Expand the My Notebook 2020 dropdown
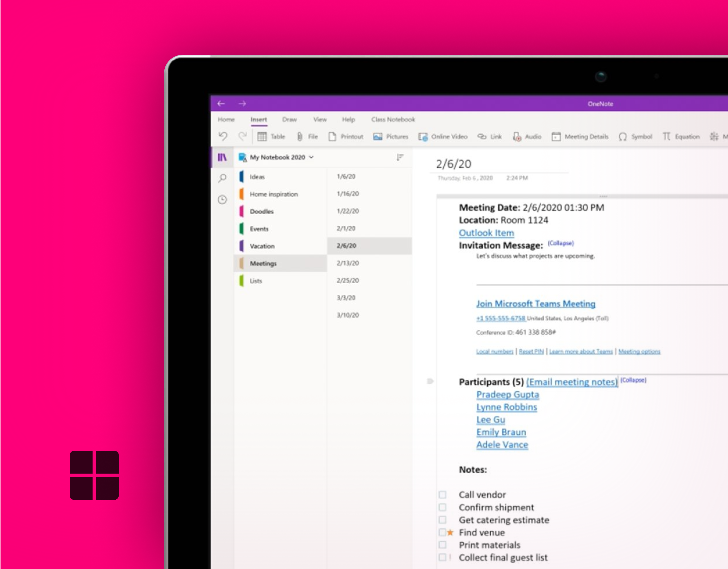The height and width of the screenshot is (569, 728). click(311, 157)
